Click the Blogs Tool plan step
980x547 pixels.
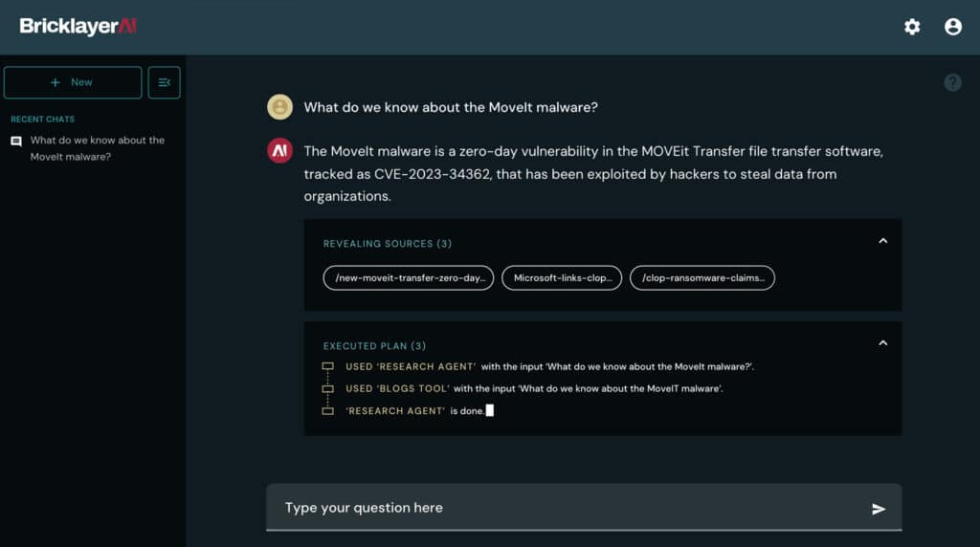click(534, 388)
